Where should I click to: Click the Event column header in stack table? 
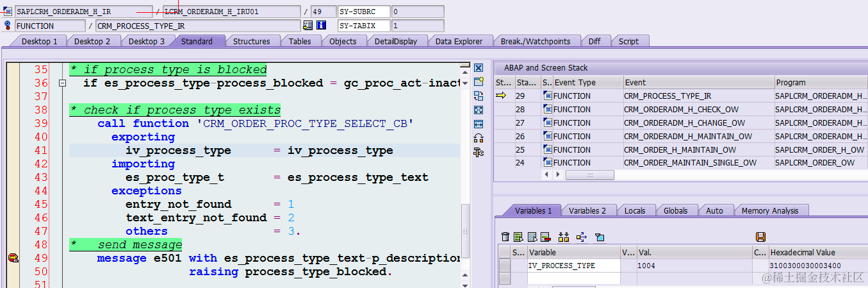[698, 83]
